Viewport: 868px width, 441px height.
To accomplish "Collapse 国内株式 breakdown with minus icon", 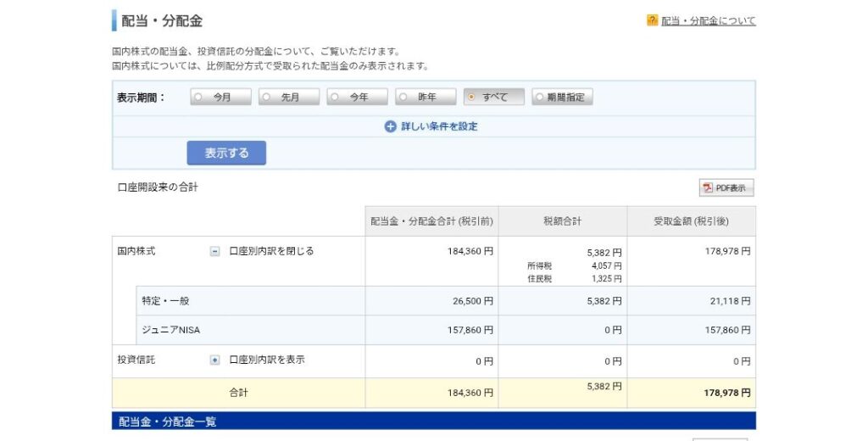I will tap(214, 252).
